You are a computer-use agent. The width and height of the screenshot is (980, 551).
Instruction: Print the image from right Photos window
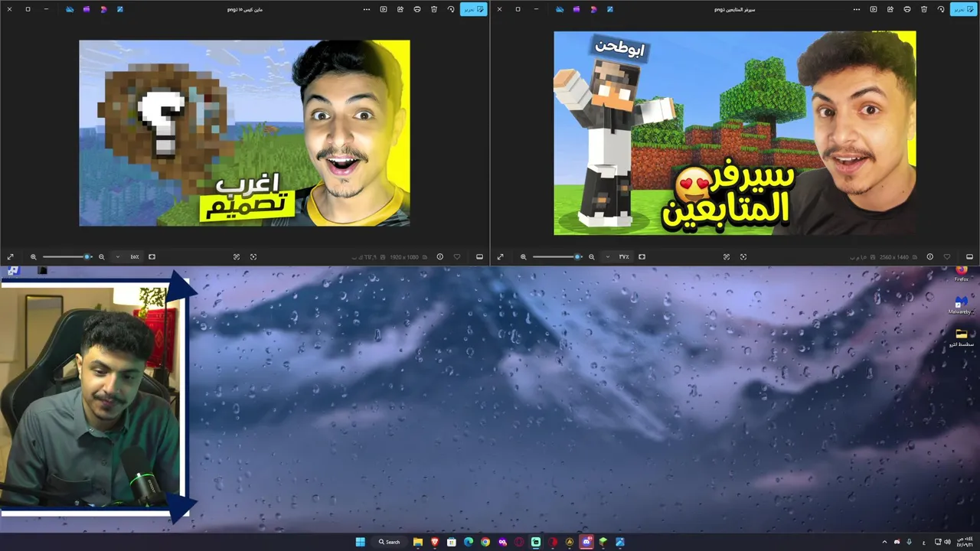[x=907, y=9]
